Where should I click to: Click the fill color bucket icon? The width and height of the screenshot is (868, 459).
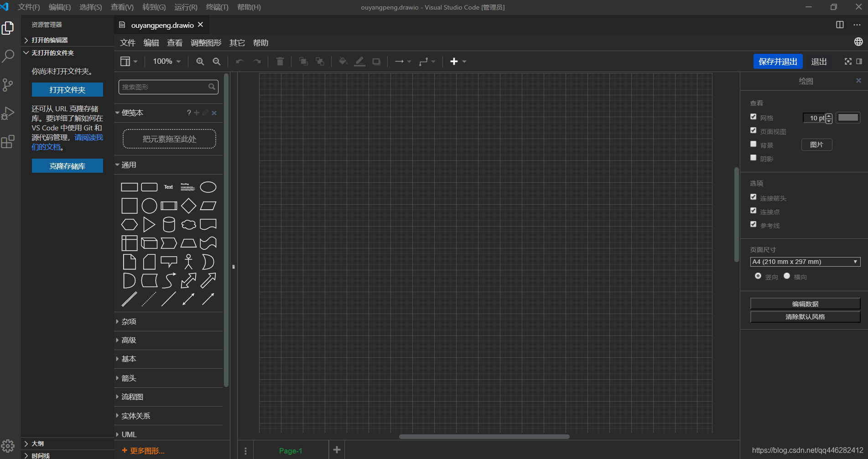coord(343,62)
